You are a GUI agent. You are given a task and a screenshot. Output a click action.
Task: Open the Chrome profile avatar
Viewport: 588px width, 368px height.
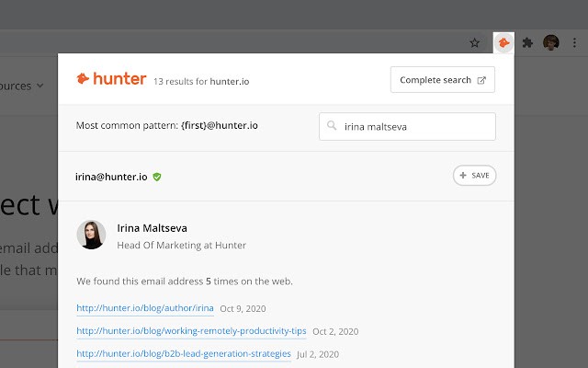[551, 42]
